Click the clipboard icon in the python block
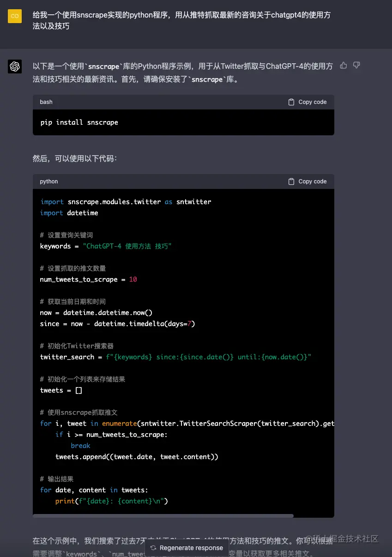Screen dimensions: 392x557 click(291, 182)
